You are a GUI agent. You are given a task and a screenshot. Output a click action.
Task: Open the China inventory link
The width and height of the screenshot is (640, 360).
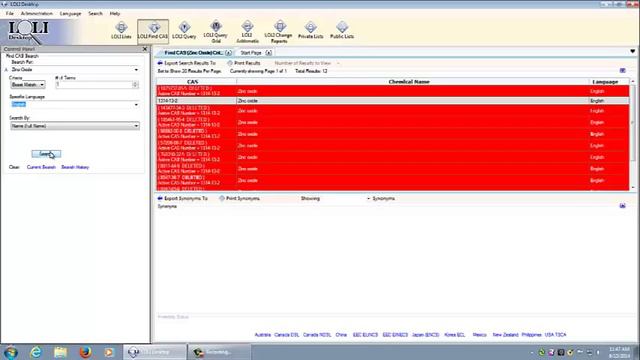click(x=341, y=335)
